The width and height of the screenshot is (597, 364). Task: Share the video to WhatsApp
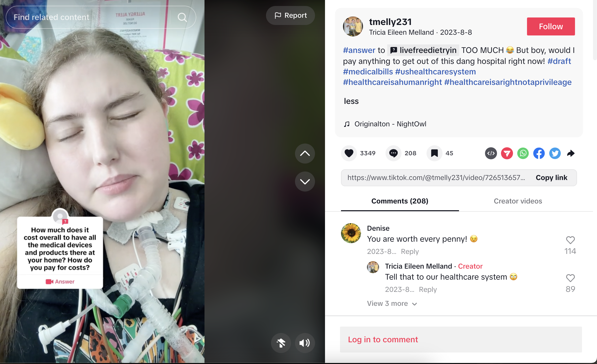[523, 153]
